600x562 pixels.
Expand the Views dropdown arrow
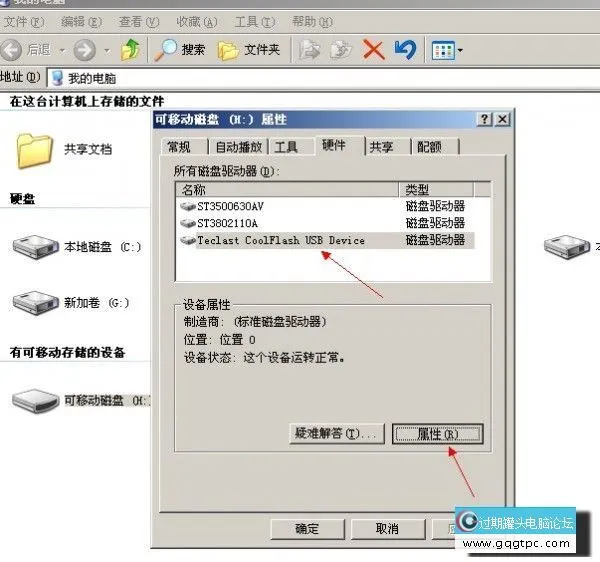tap(460, 50)
